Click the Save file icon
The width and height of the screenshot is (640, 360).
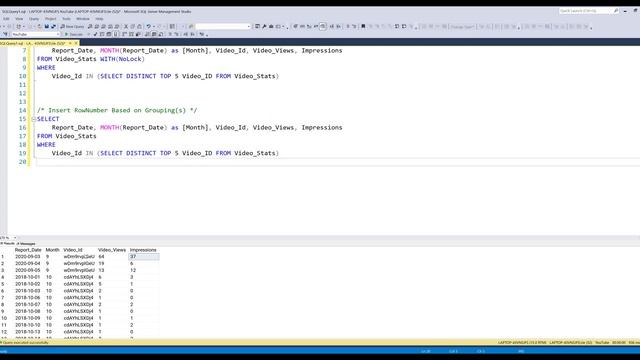click(x=47, y=27)
